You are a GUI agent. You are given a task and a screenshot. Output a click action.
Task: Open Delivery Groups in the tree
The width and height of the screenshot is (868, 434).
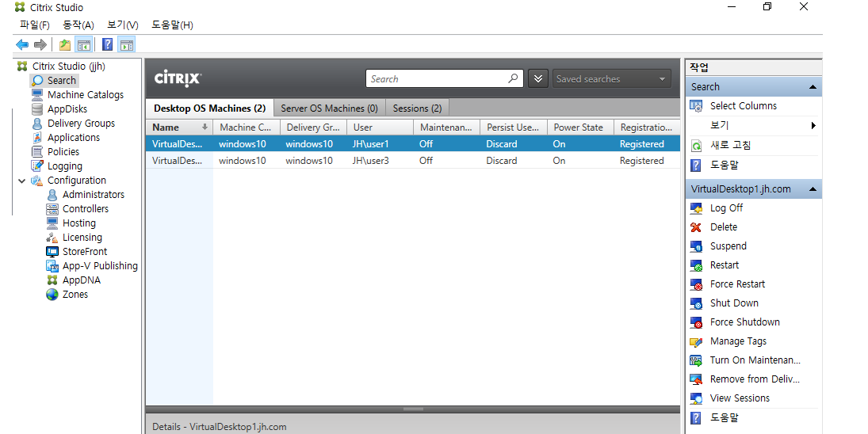(x=81, y=124)
